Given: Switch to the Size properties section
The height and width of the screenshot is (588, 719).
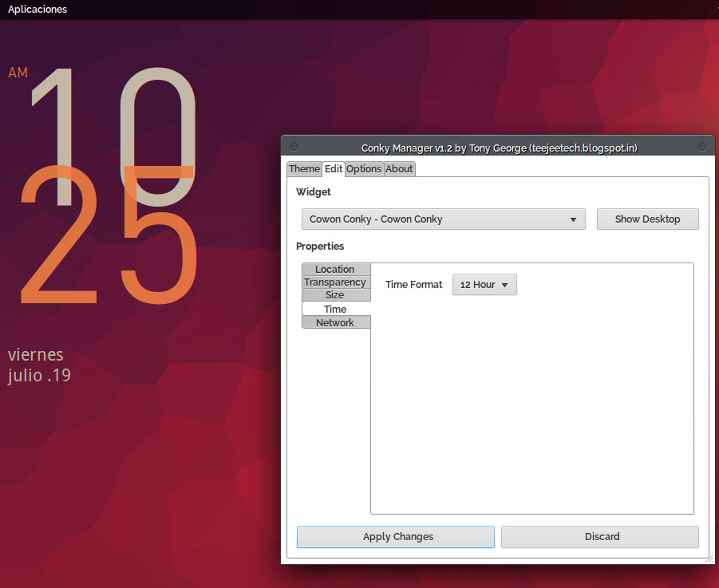Looking at the screenshot, I should [335, 295].
